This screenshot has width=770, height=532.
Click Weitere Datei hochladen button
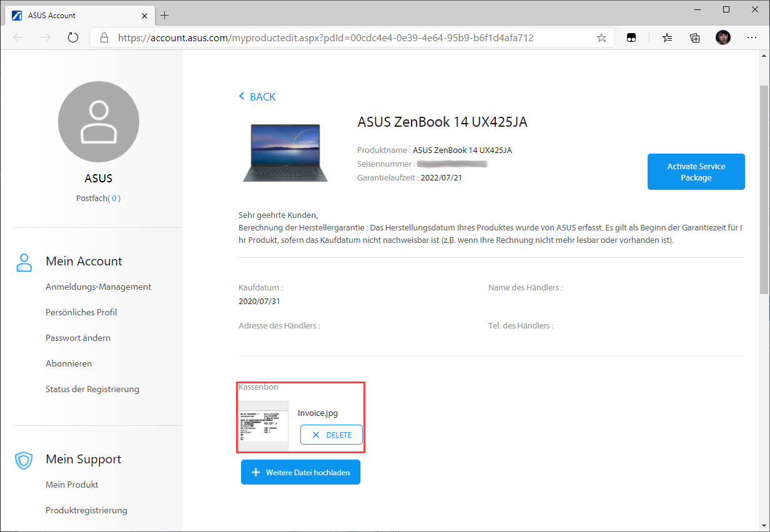tap(300, 472)
